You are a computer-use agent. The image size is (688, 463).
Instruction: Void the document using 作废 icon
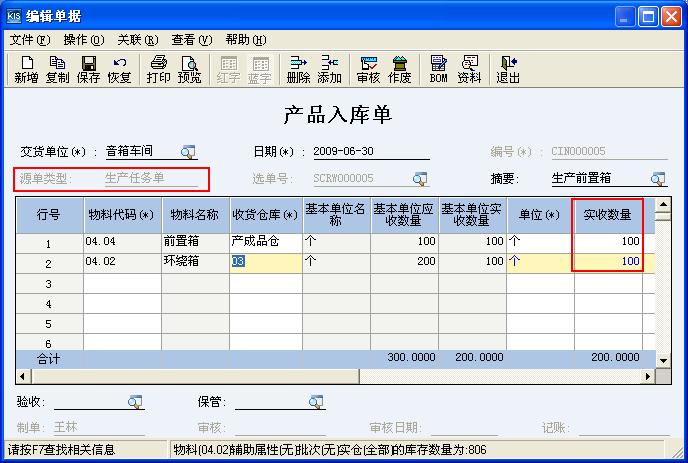(x=399, y=69)
